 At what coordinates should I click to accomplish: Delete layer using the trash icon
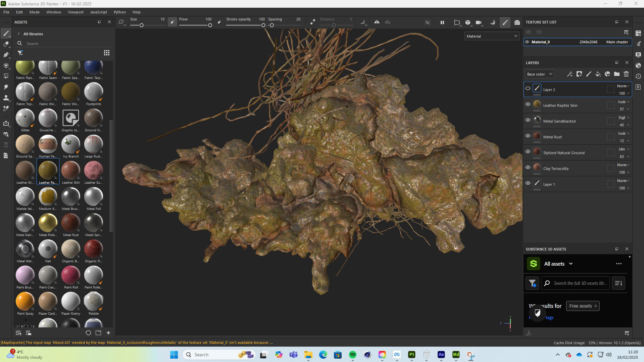[626, 74]
